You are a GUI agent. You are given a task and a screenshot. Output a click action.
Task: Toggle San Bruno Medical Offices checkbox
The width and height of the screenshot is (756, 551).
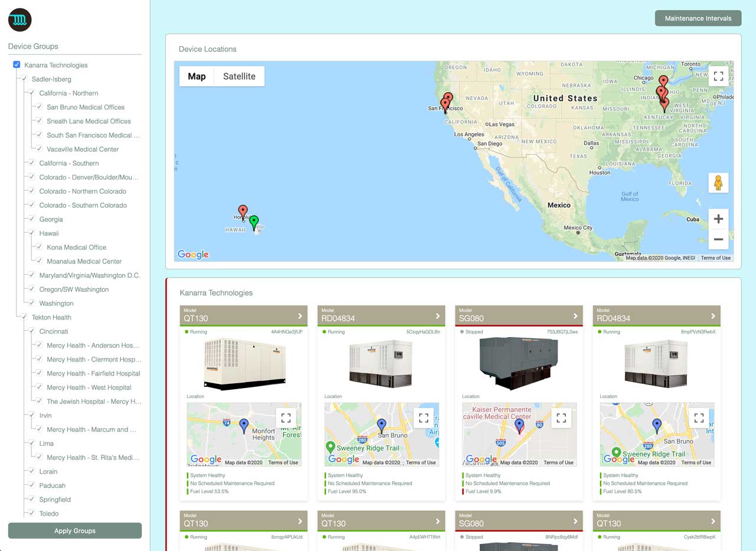pyautogui.click(x=40, y=107)
